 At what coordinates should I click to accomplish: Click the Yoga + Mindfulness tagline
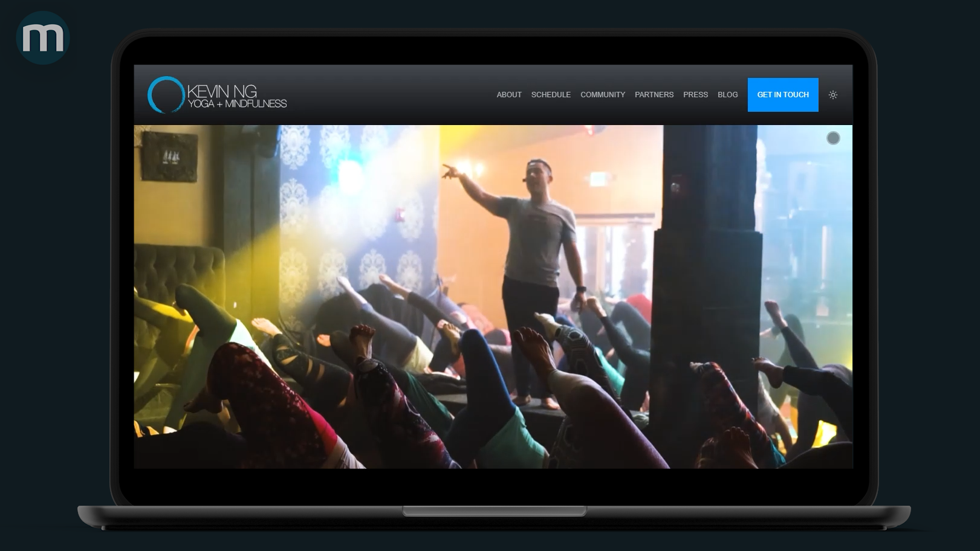237,104
